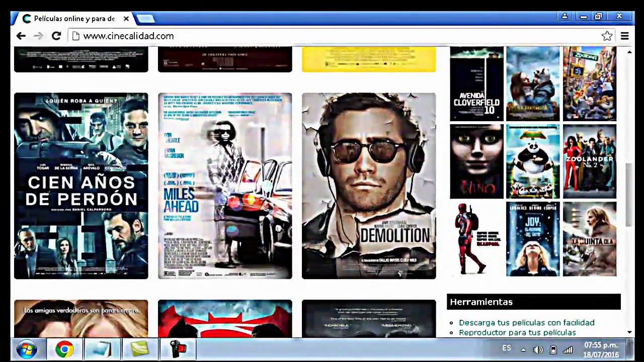644x362 pixels.
Task: Open the Windows Start menu
Action: click(x=26, y=349)
